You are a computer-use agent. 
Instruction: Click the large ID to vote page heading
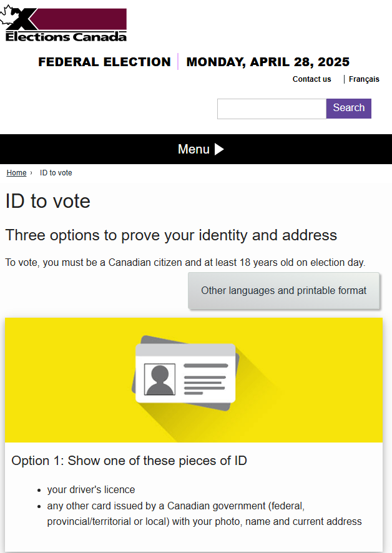pyautogui.click(x=47, y=201)
